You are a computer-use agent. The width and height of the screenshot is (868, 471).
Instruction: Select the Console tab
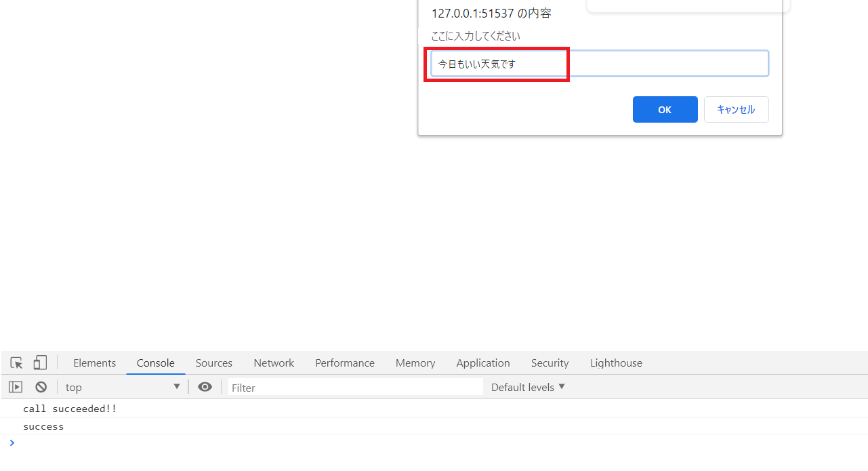coord(156,363)
